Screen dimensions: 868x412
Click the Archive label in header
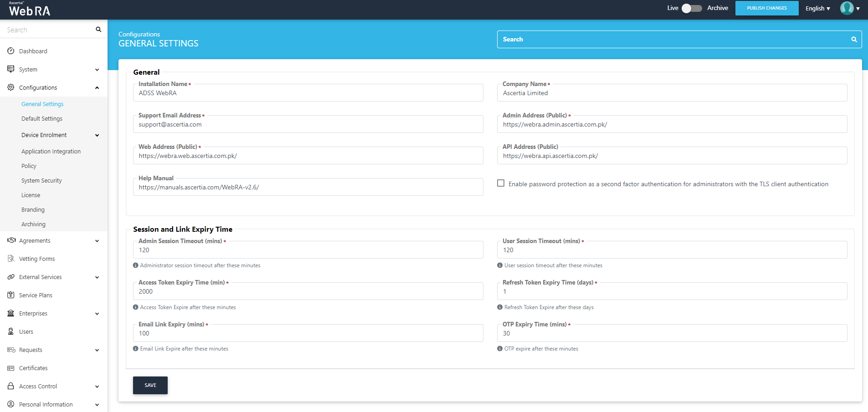718,8
